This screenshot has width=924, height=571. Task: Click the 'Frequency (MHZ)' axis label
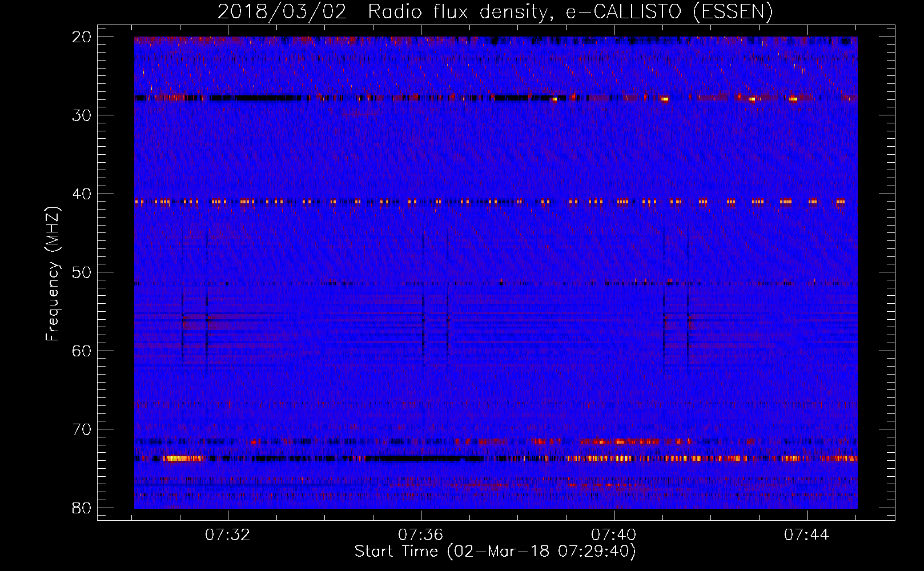point(53,274)
